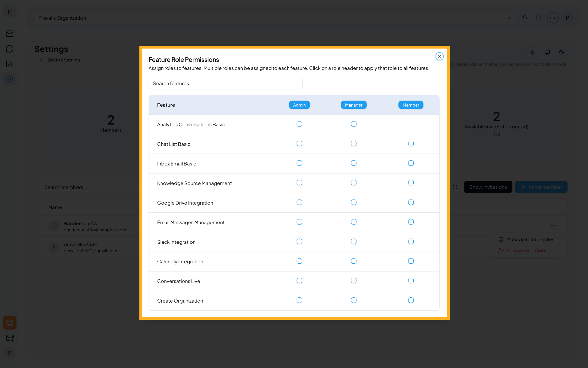Select the Settings gear icon in the sidebar

[x=10, y=79]
